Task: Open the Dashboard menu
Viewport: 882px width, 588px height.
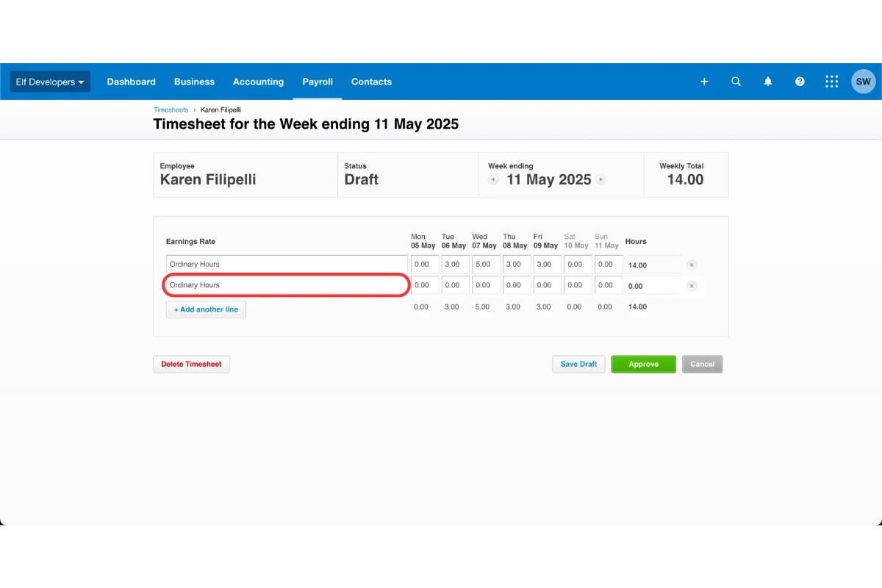Action: pyautogui.click(x=132, y=82)
